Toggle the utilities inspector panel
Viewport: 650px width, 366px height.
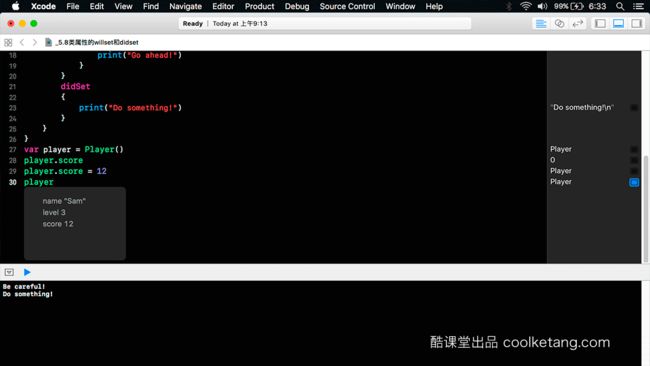636,24
